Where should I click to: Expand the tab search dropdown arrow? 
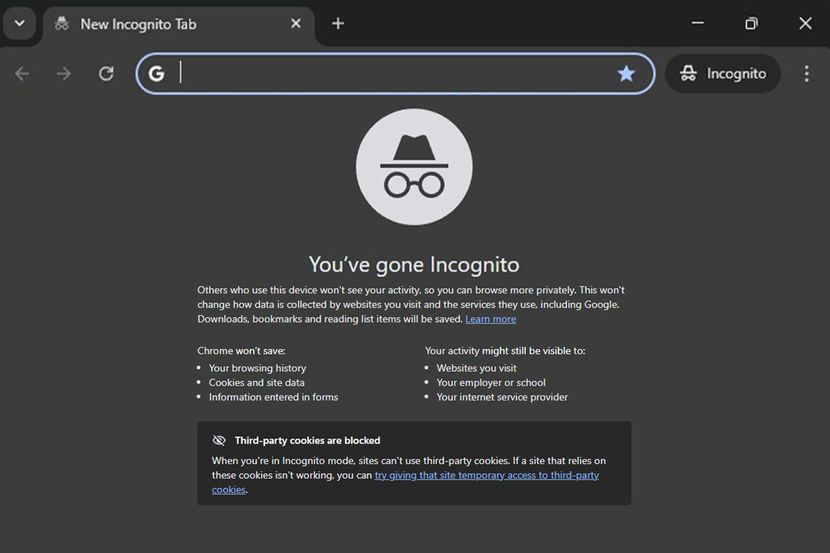(19, 23)
